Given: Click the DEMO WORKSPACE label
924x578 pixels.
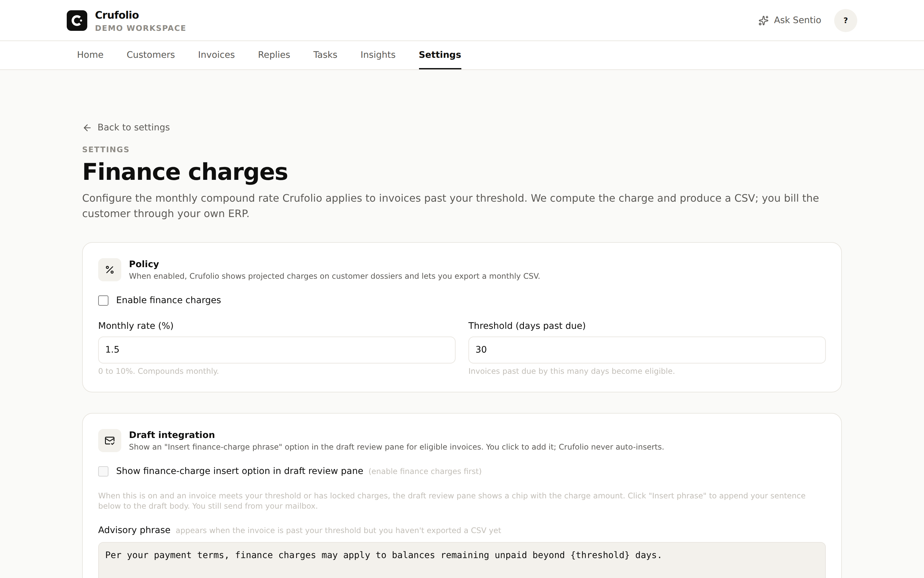Looking at the screenshot, I should [x=141, y=28].
